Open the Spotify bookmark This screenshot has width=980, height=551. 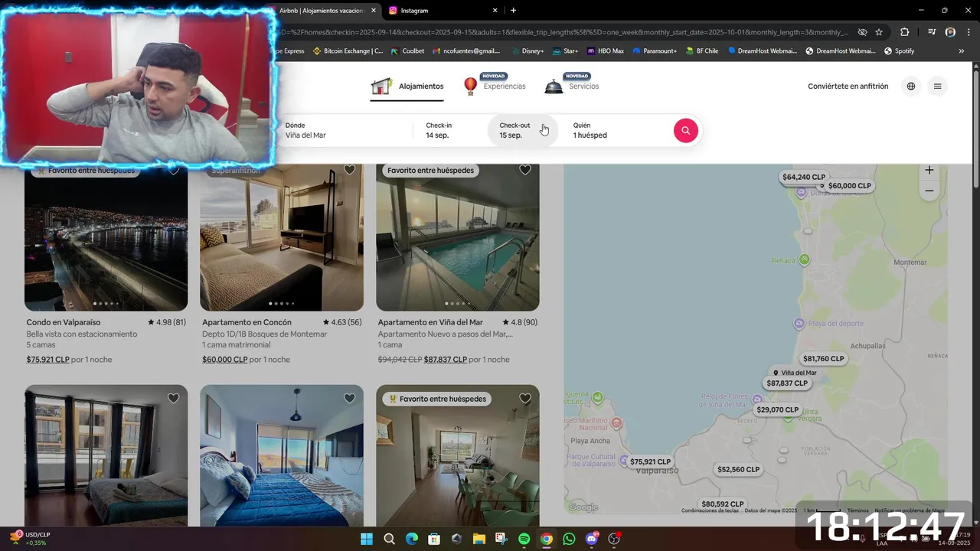click(899, 51)
